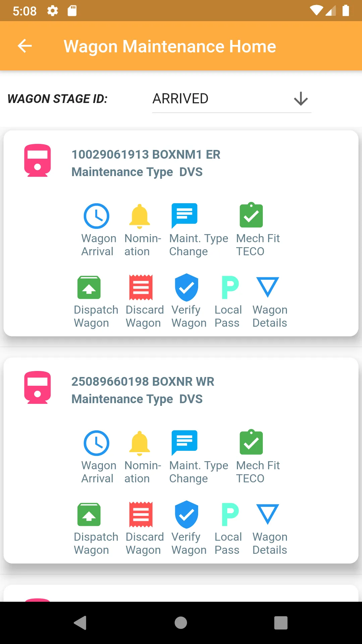Tap Dispatch Wagon icon for 10029061913
362x644 pixels.
pyautogui.click(x=89, y=287)
